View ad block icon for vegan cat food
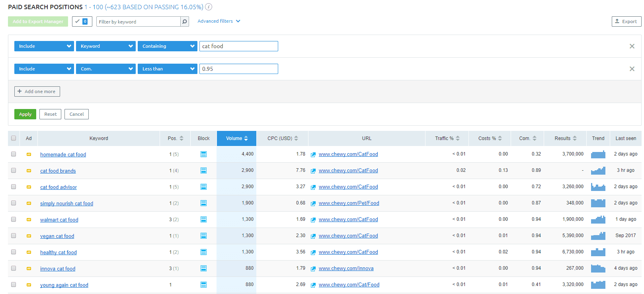This screenshot has width=644, height=294. (203, 236)
